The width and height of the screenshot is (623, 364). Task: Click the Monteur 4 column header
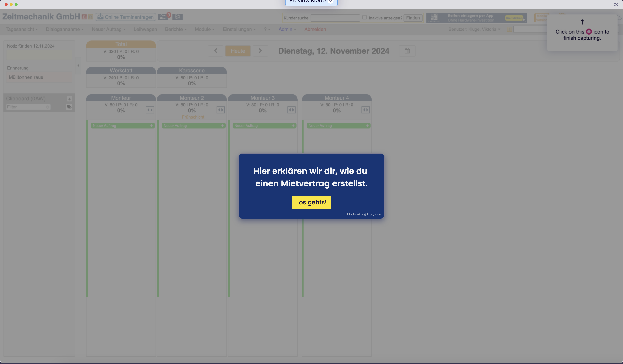[x=337, y=98]
